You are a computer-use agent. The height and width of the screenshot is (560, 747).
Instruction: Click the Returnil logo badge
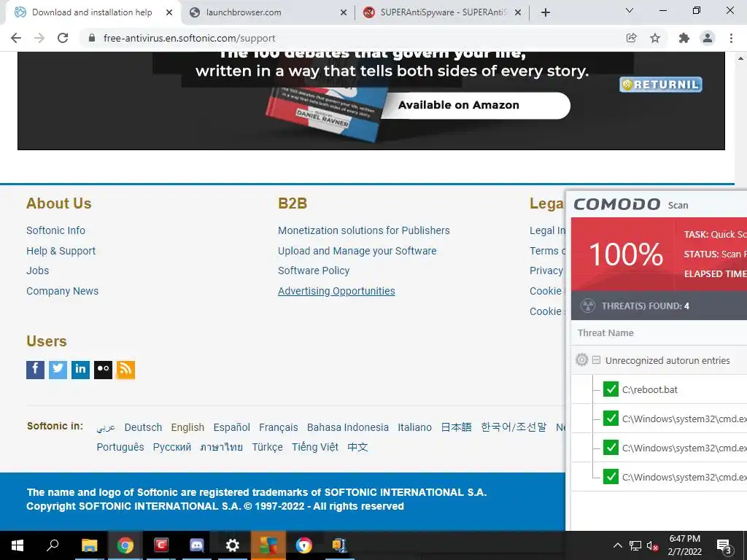[661, 85]
